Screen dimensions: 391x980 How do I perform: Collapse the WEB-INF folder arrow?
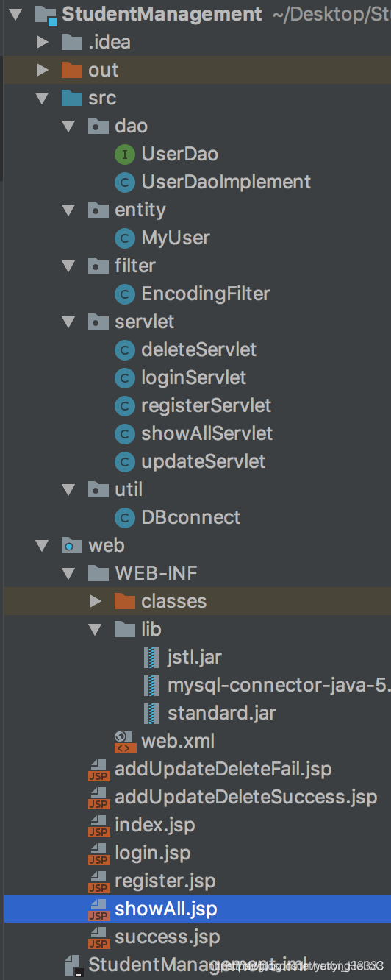pyautogui.click(x=68, y=573)
